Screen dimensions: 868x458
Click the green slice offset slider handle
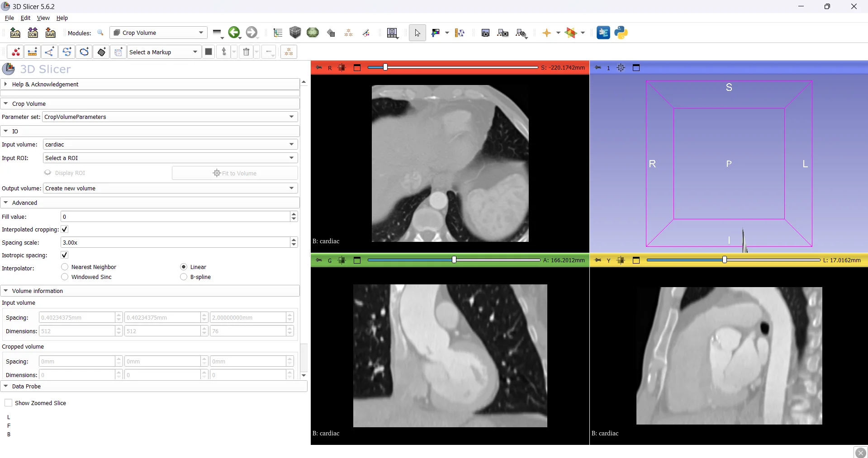(454, 260)
